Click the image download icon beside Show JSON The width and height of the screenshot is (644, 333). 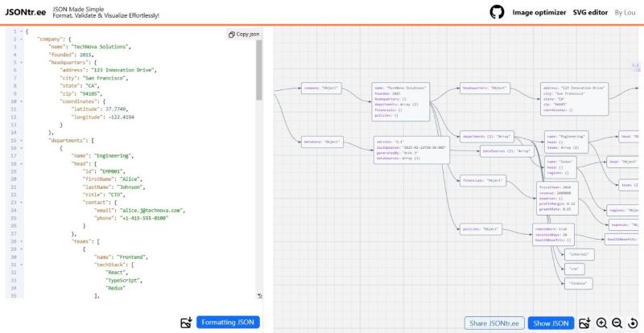coord(585,323)
